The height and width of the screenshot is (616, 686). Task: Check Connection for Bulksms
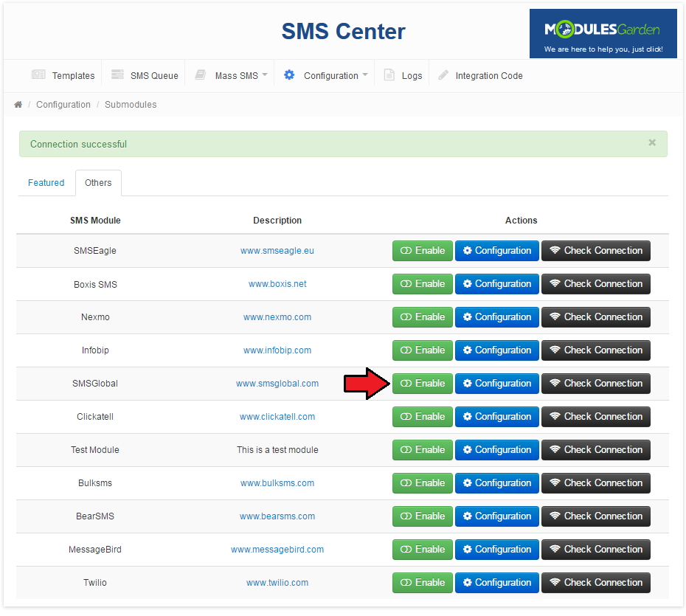[x=596, y=483]
